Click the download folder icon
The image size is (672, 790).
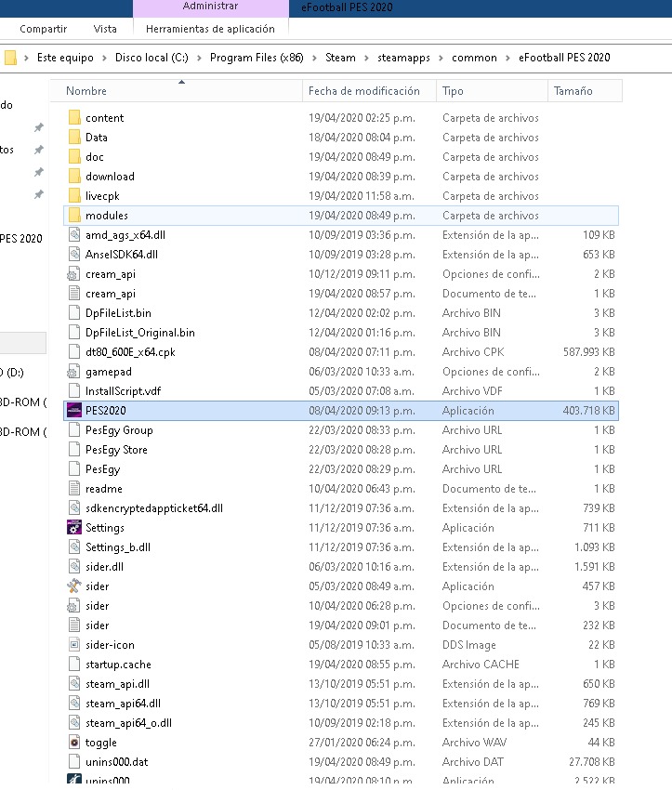[74, 177]
